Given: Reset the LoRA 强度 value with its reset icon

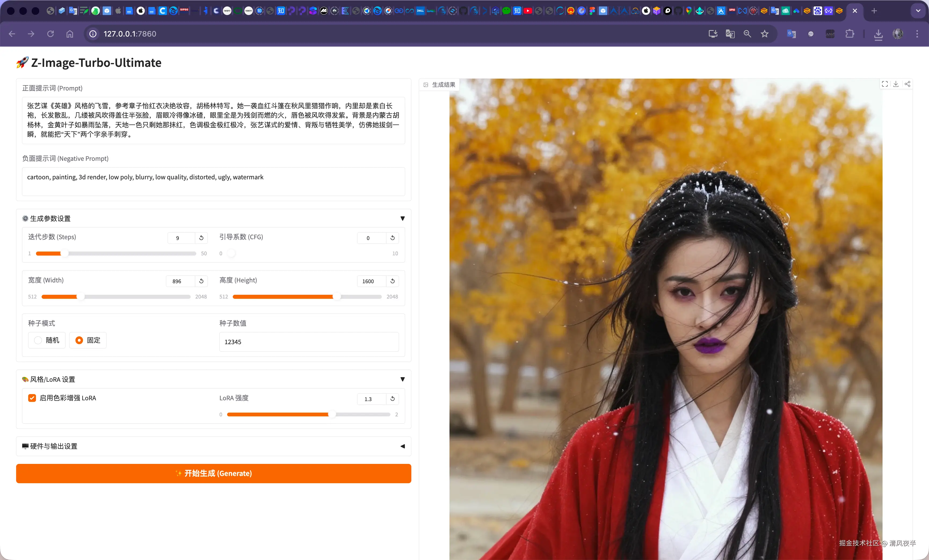Looking at the screenshot, I should tap(392, 399).
